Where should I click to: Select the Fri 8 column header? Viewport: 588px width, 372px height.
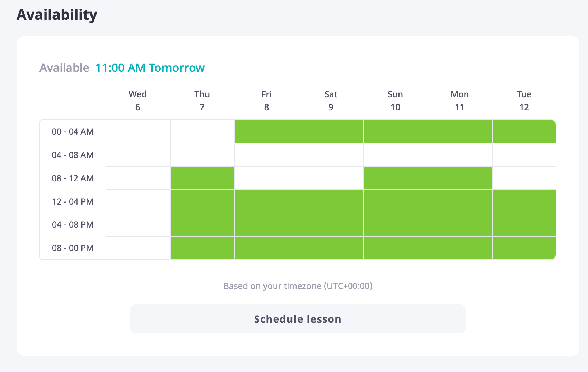266,101
